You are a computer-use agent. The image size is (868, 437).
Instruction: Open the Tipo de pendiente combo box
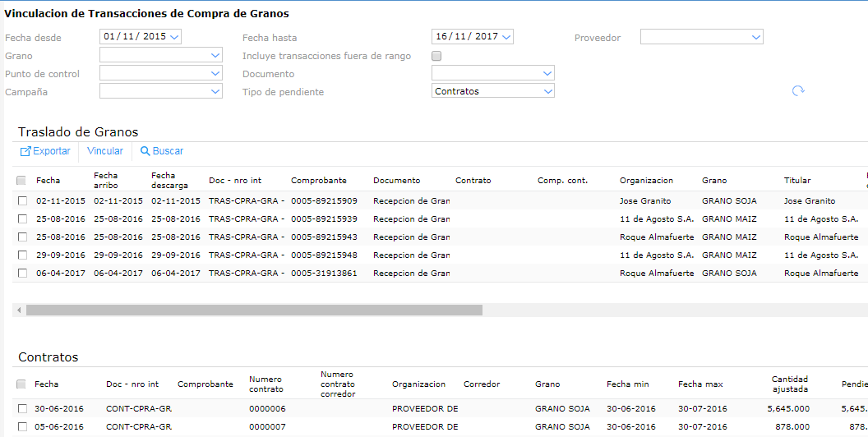pyautogui.click(x=547, y=91)
